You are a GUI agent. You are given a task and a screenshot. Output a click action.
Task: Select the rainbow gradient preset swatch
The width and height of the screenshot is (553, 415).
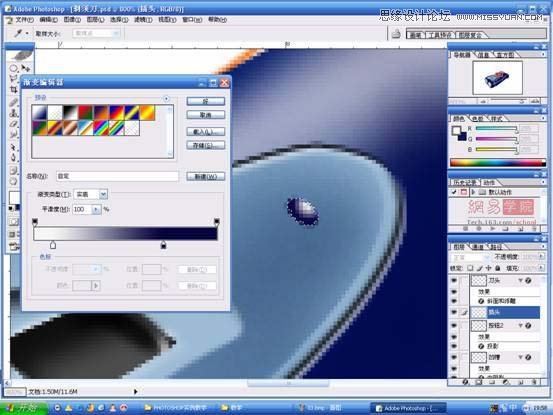coord(101,128)
